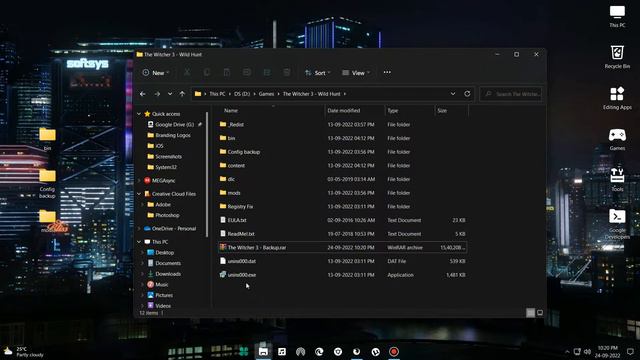Refresh the current folder view
Screen dimensions: 640x360
(x=467, y=94)
